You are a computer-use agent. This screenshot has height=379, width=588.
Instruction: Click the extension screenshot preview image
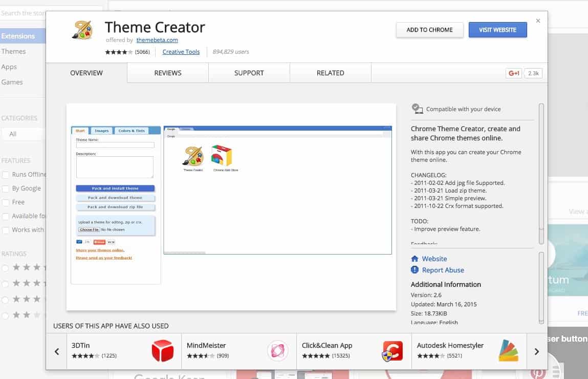231,207
